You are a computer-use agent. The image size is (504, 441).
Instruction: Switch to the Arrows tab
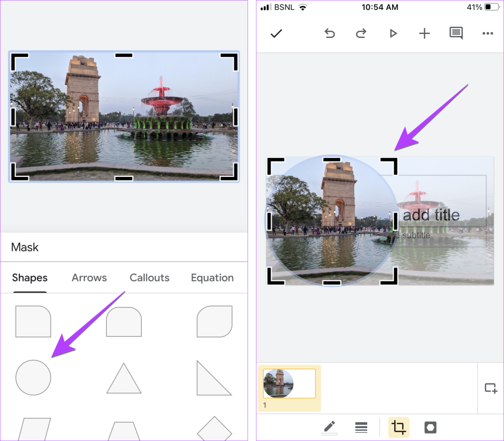click(89, 278)
